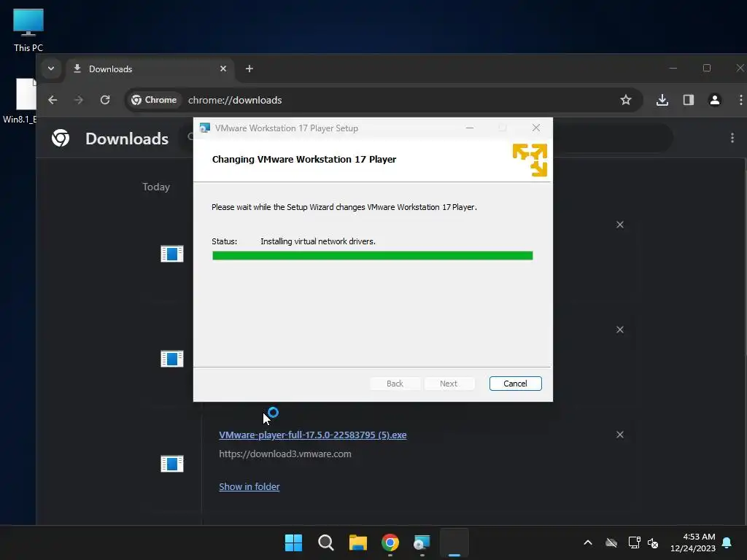Open Windows Start menu

click(x=293, y=542)
